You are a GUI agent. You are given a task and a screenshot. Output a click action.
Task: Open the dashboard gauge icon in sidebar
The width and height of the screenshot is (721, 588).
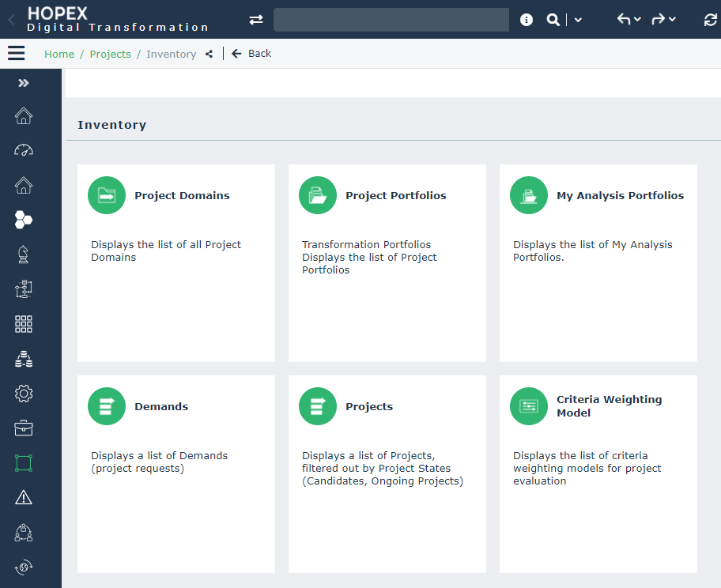coord(24,150)
